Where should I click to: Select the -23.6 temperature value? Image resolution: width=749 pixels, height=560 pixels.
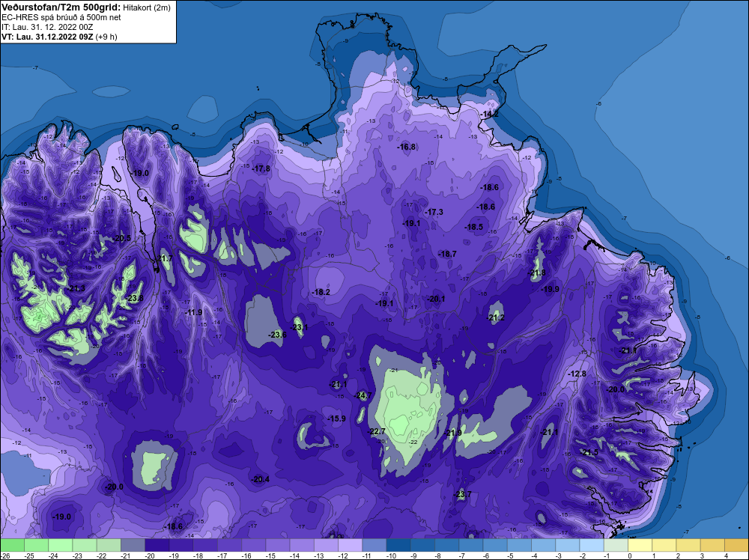(277, 335)
